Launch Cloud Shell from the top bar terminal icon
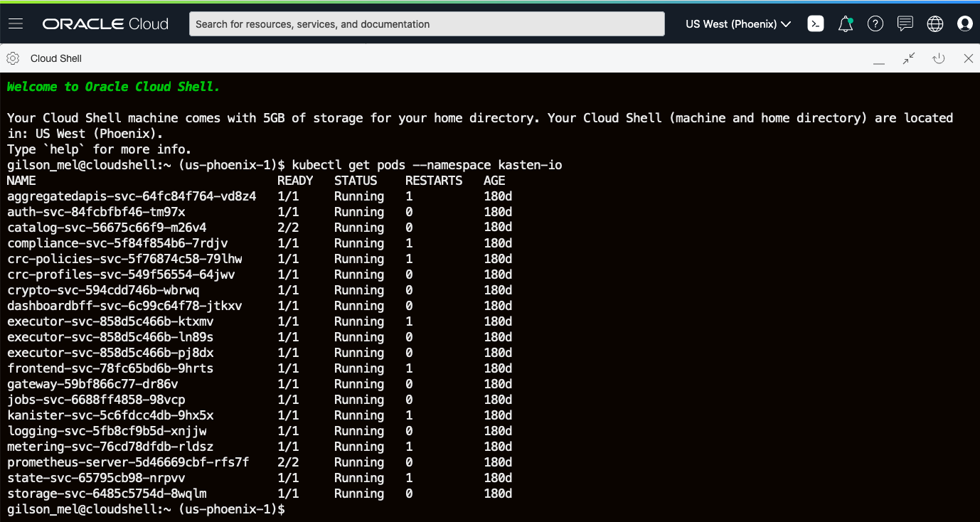 point(815,23)
